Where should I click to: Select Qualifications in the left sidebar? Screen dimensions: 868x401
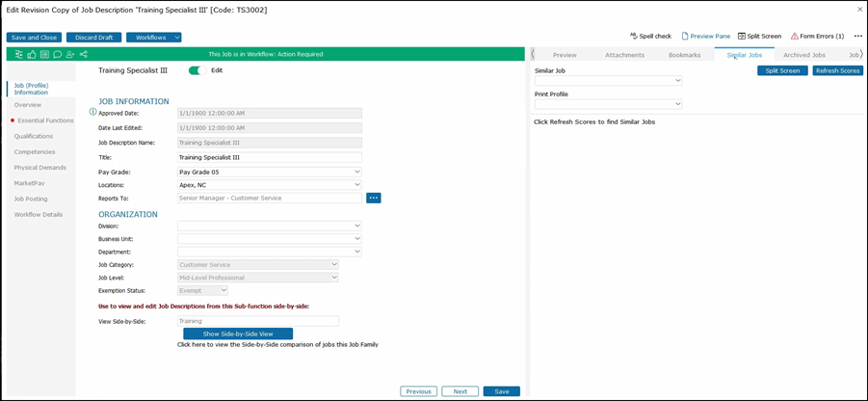(x=34, y=136)
